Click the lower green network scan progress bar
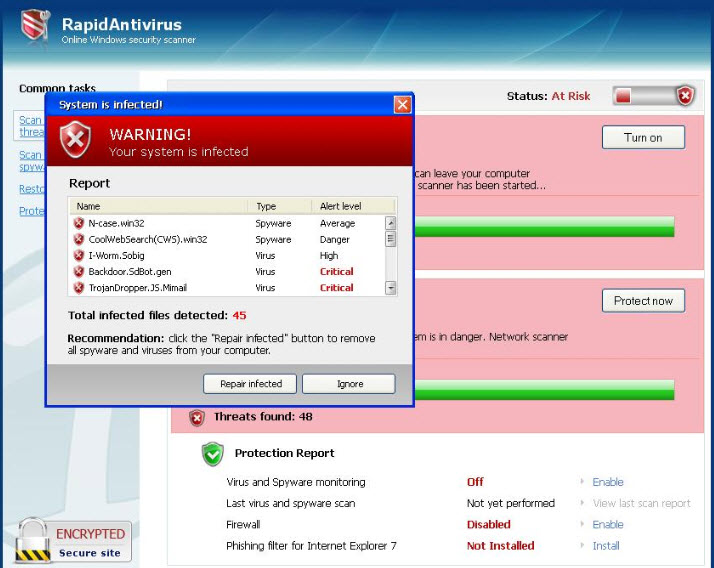The image size is (714, 568). 544,390
